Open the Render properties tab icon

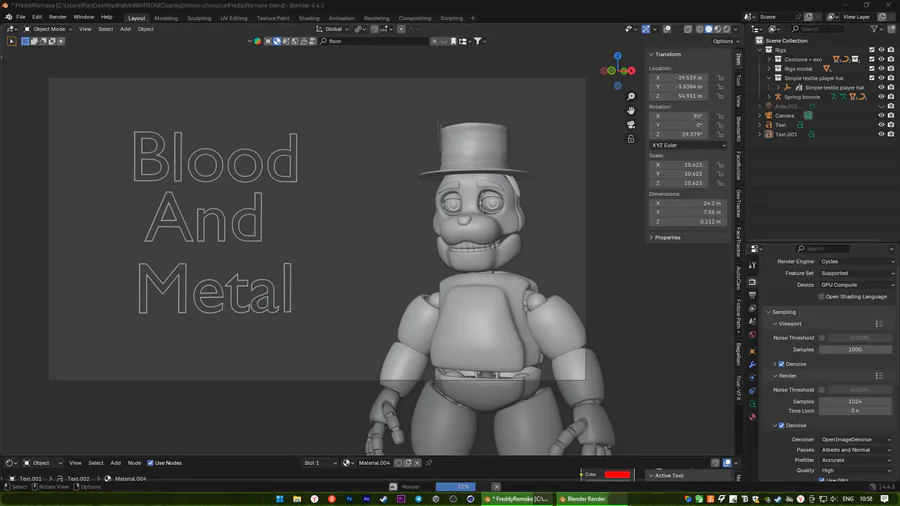[752, 282]
